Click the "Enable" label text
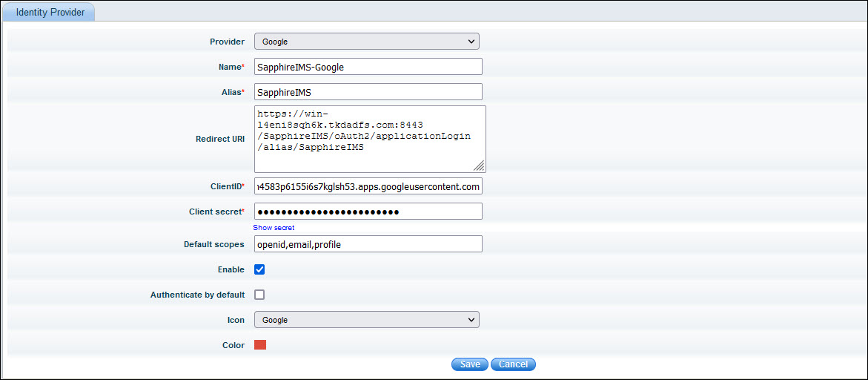 [x=231, y=269]
